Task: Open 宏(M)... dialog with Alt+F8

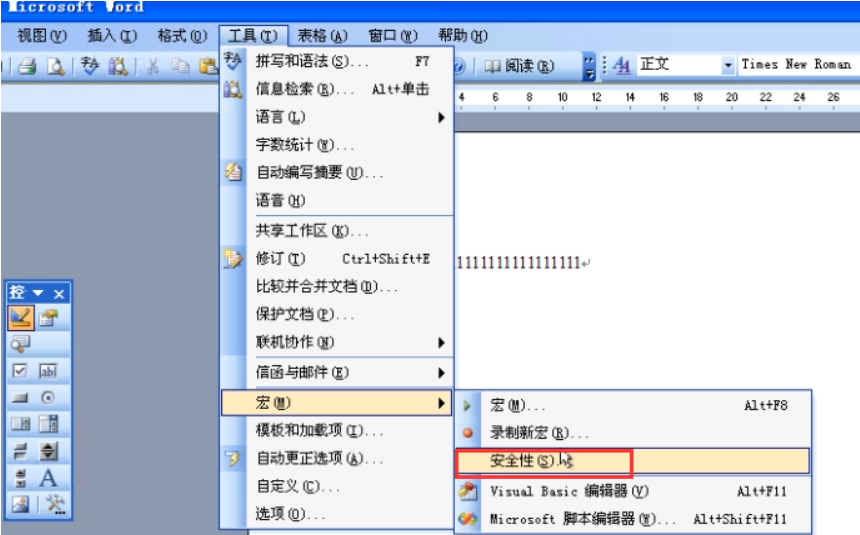Action: [633, 406]
